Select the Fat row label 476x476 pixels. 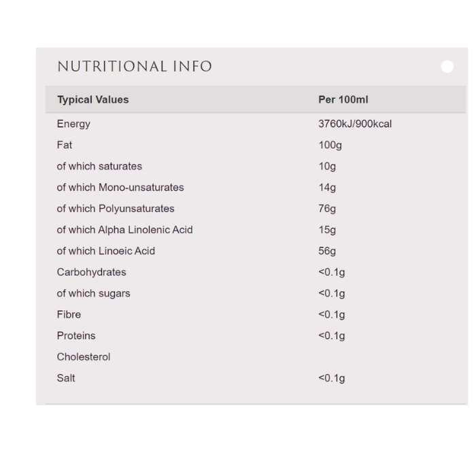pos(65,145)
